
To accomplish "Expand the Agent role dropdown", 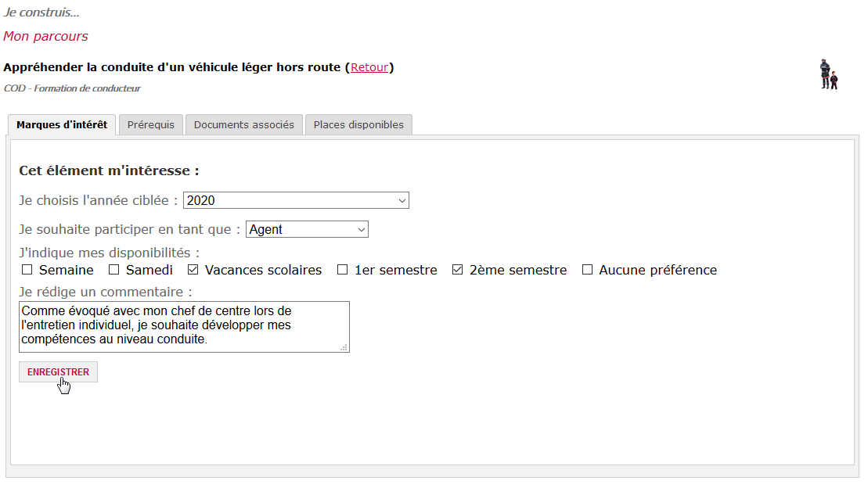I will [x=308, y=229].
